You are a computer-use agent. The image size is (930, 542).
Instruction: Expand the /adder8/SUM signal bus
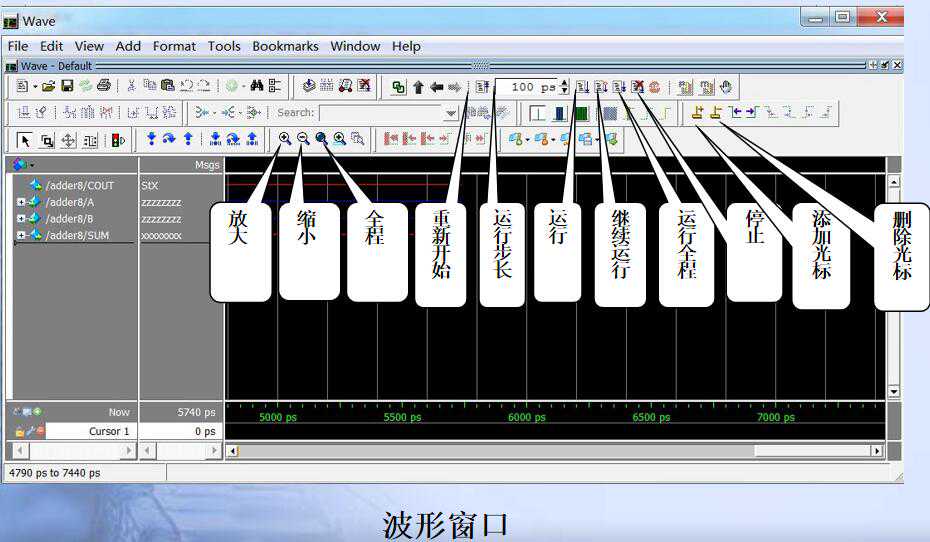coord(21,236)
